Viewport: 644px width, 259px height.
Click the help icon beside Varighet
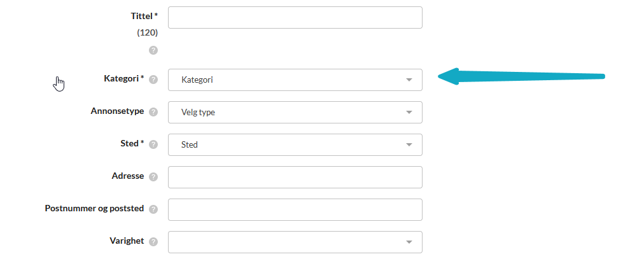(153, 242)
